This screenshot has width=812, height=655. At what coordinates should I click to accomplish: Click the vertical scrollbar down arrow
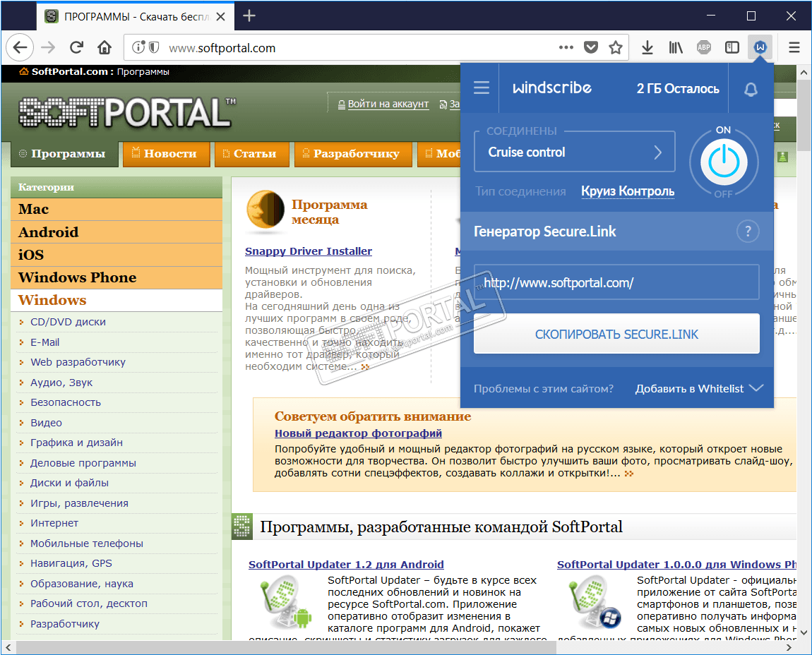tap(804, 632)
